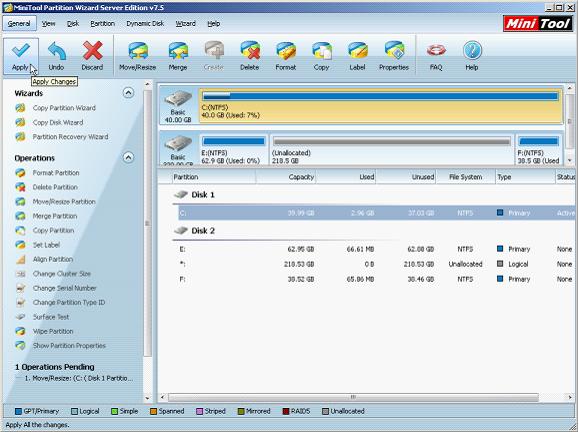Click the Apply toolbar button
The height and width of the screenshot is (432, 579).
[x=21, y=56]
